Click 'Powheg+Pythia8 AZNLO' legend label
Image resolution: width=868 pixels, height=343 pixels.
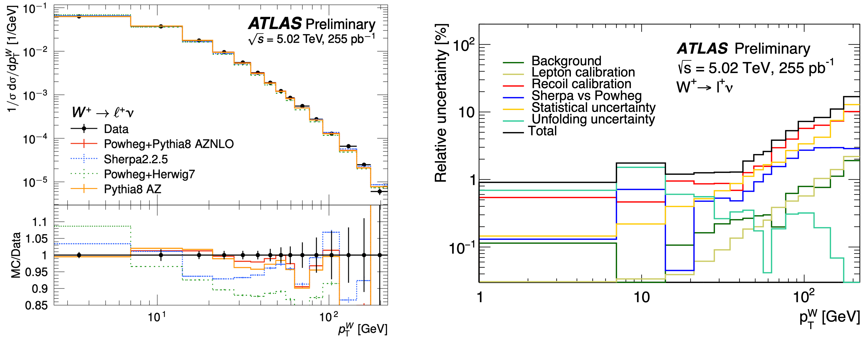(169, 144)
